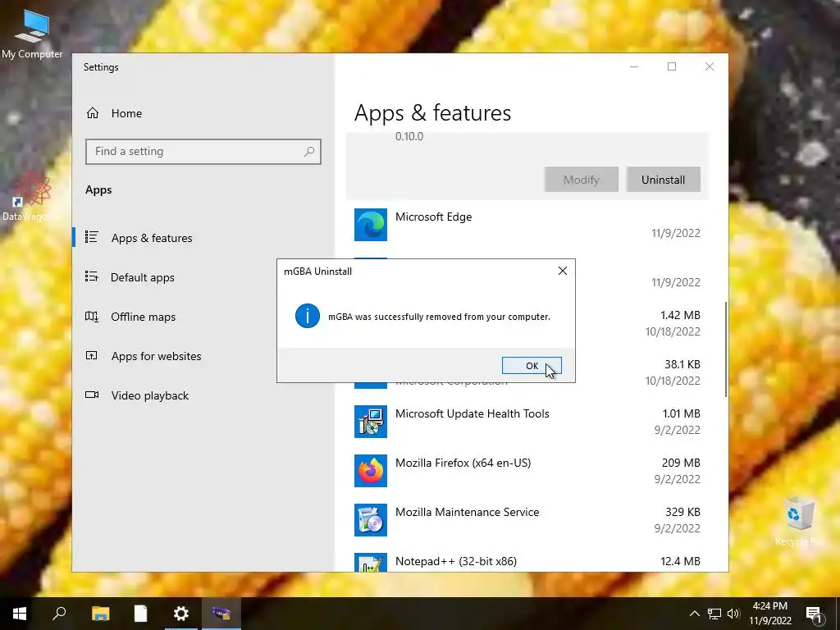Open the volume tray icon
The width and height of the screenshot is (840, 630).
pyautogui.click(x=733, y=614)
